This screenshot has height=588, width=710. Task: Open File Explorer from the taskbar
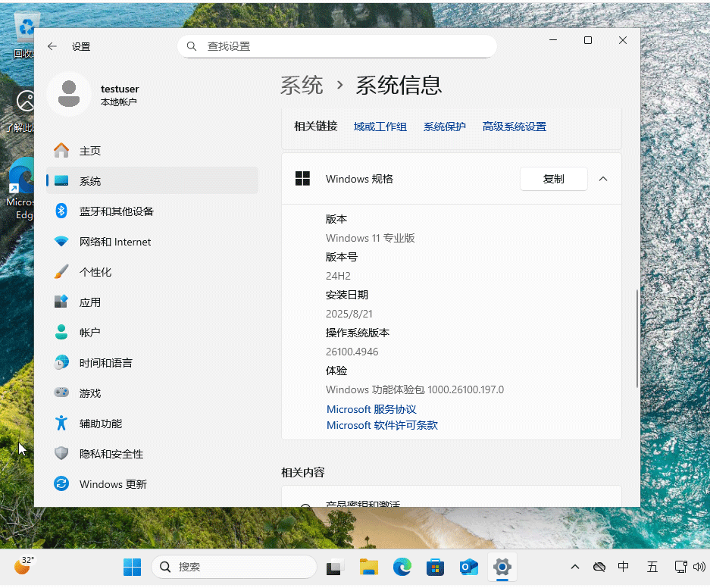click(x=368, y=568)
